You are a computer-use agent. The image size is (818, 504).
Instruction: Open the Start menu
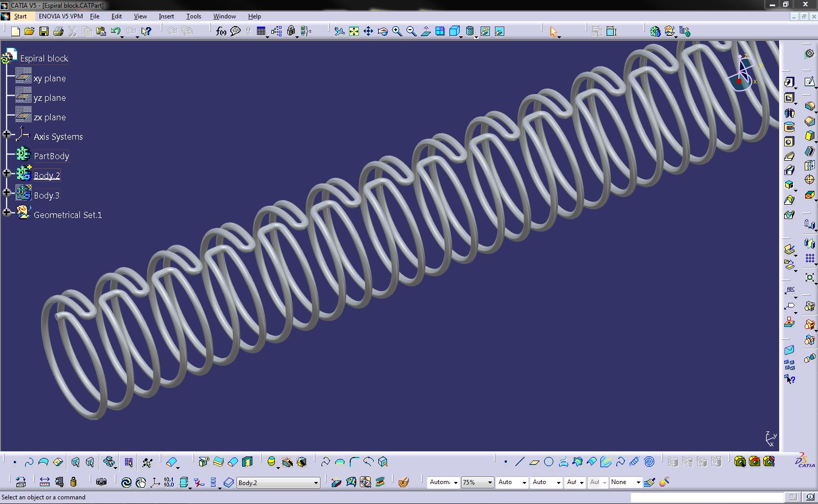[20, 16]
